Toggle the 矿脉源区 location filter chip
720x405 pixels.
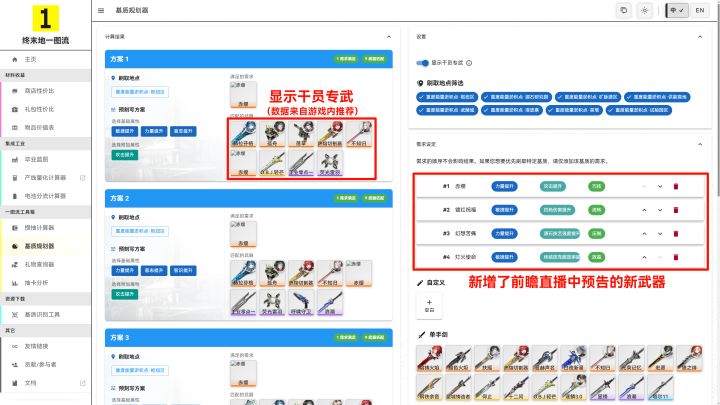click(x=588, y=97)
